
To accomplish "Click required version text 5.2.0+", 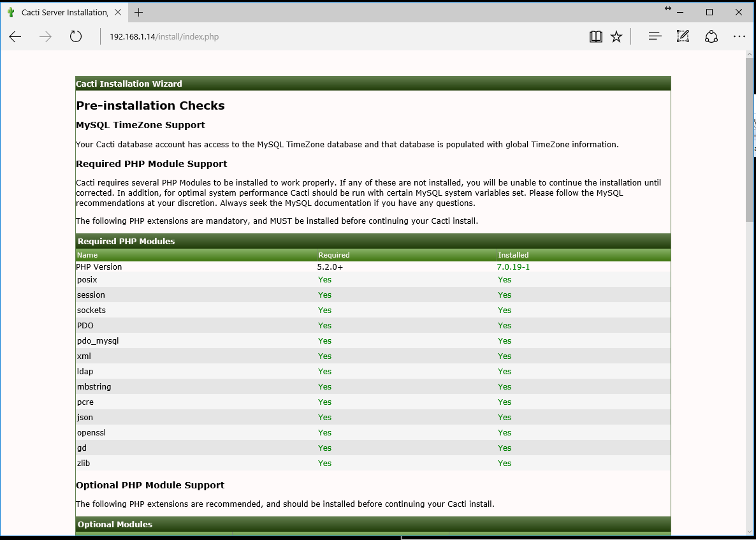I will click(330, 266).
